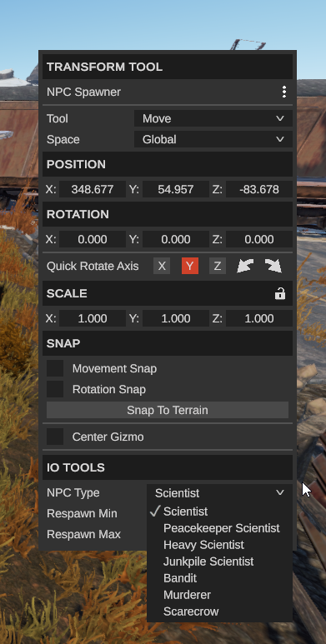Open the NPC Spawner three-dot options menu
Image resolution: width=326 pixels, height=644 pixels.
point(284,92)
